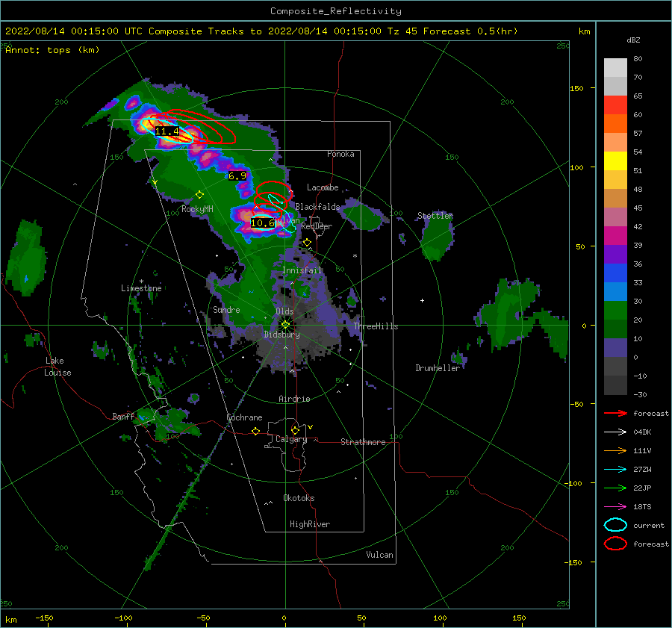The height and width of the screenshot is (628, 672).
Task: Select the 10.6 km storm top label
Action: pyautogui.click(x=262, y=223)
